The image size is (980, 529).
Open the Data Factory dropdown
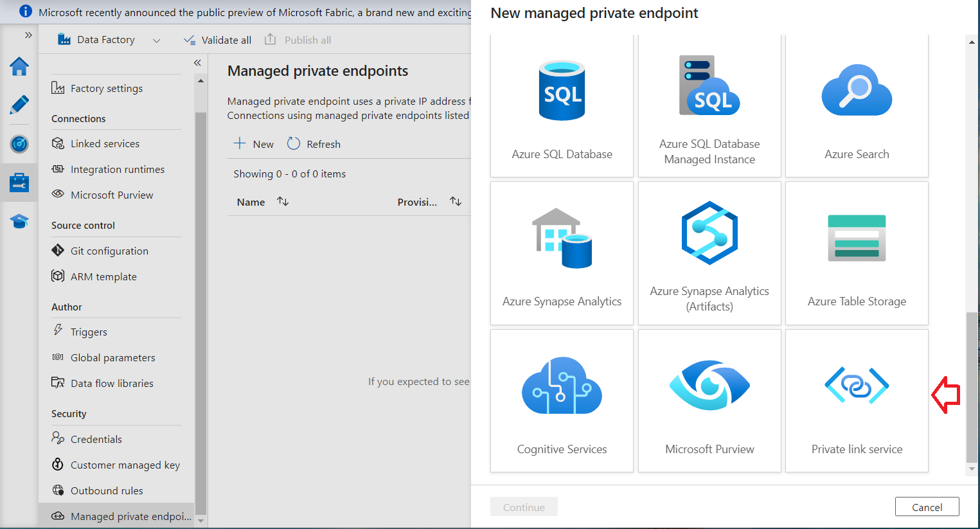[156, 40]
